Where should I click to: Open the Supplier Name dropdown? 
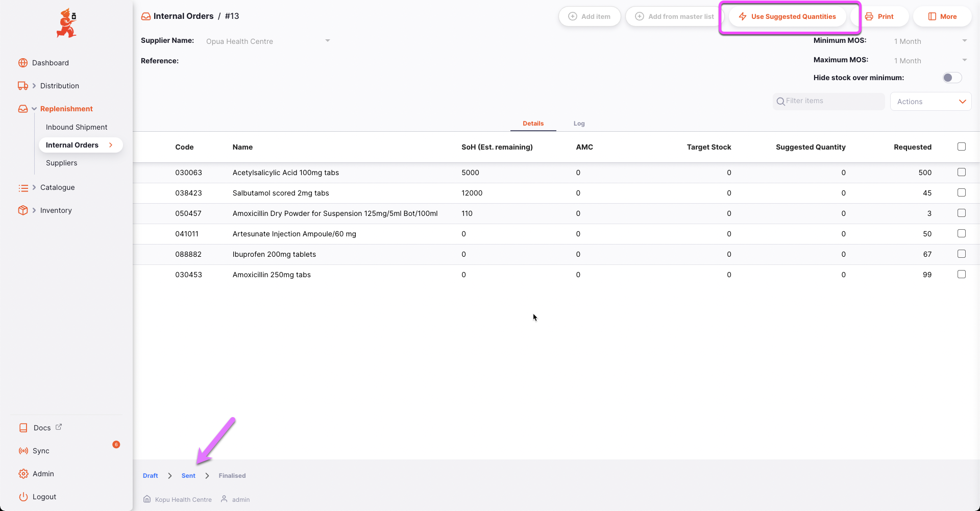point(328,40)
